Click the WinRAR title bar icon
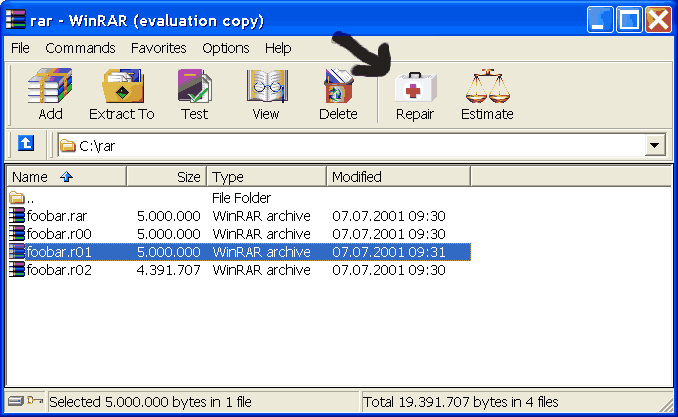This screenshot has height=417, width=678. 16,19
